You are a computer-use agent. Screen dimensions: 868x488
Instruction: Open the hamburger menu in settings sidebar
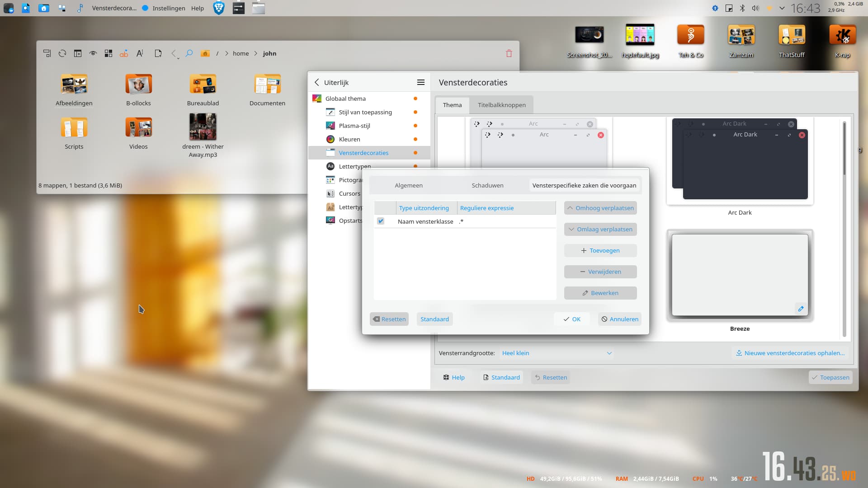click(x=420, y=82)
